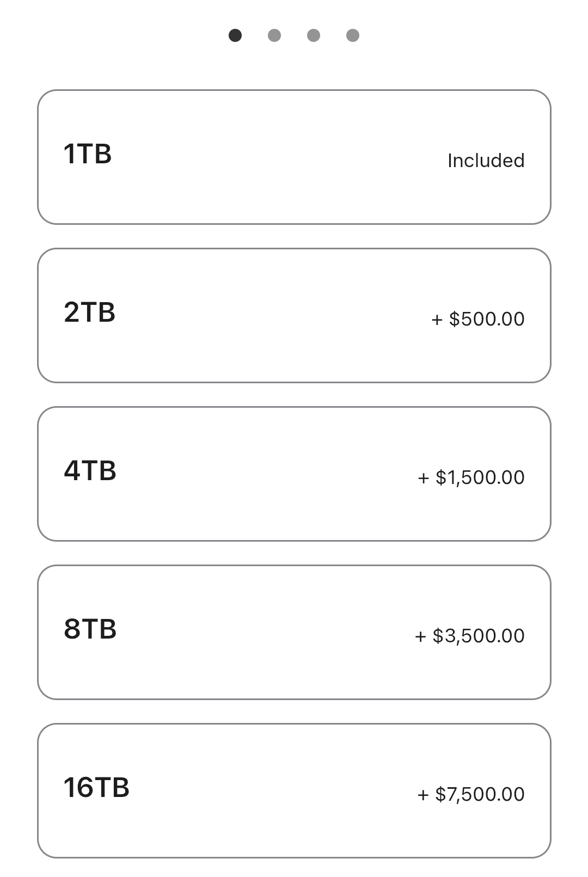Click the + $500.00 price text

477,319
